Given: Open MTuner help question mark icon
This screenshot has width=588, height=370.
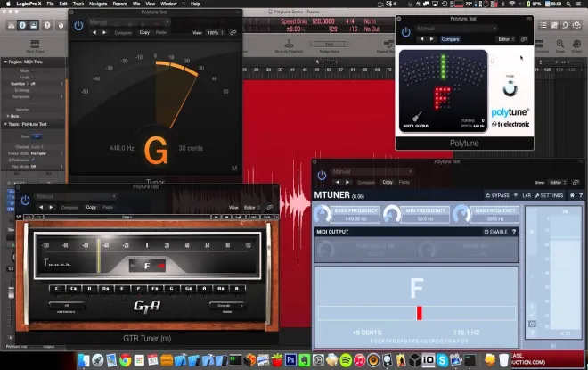Looking at the screenshot, I should coord(581,195).
